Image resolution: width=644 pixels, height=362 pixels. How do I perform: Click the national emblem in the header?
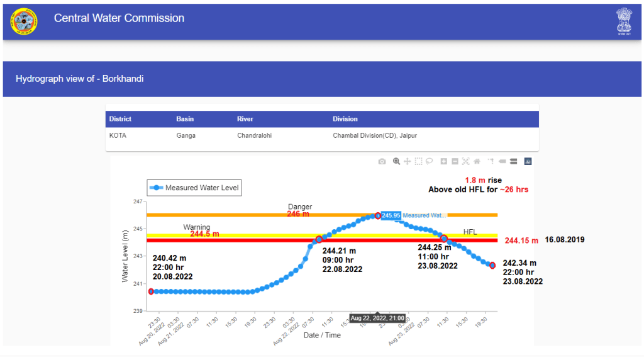(x=623, y=21)
